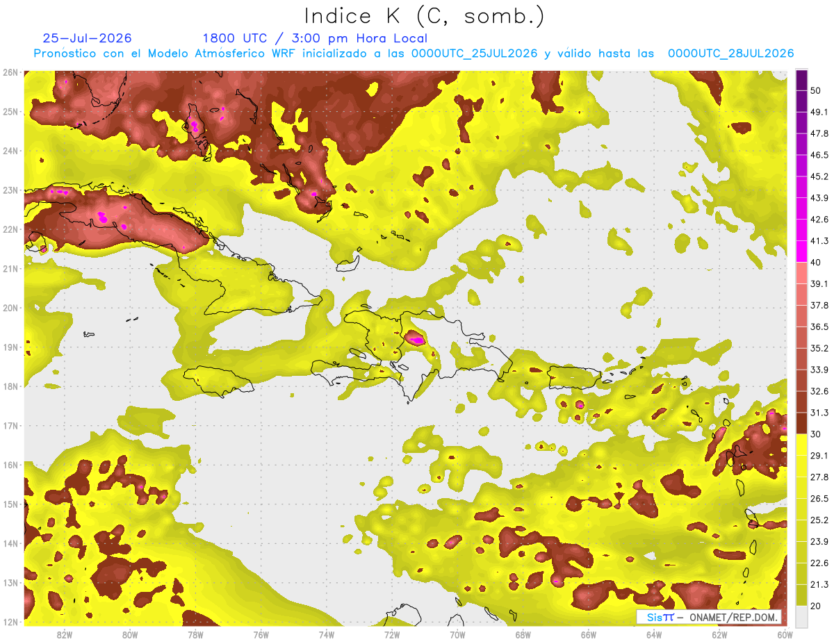Click the color bar label '49.1'
The image size is (834, 644).
(x=819, y=112)
